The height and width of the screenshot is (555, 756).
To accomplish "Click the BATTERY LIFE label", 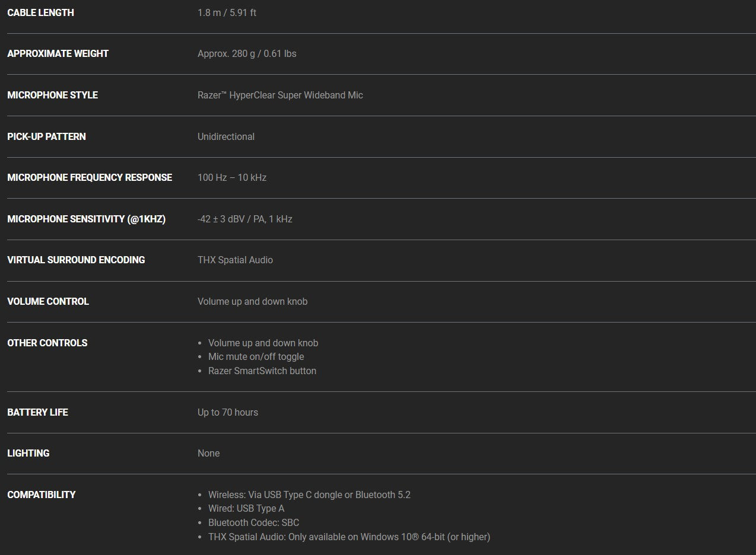I will click(x=37, y=412).
